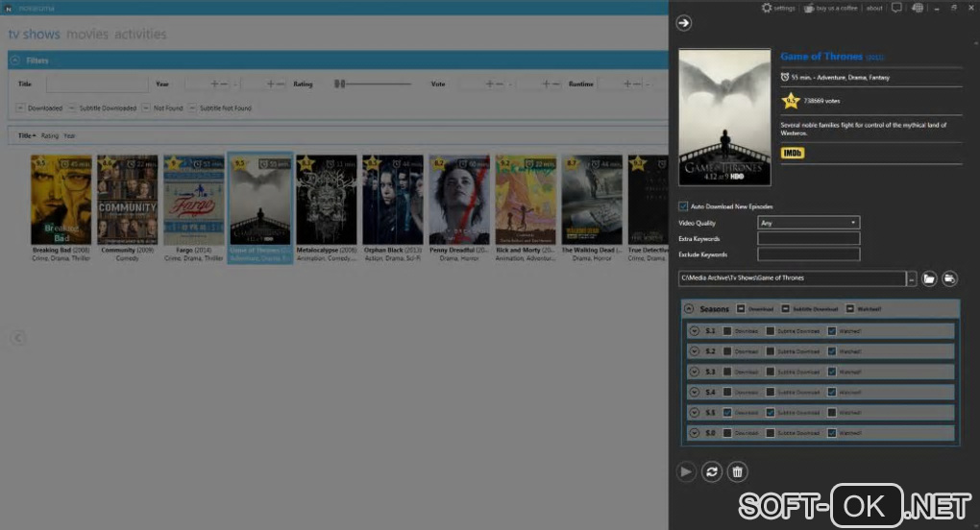This screenshot has width=980, height=530.
Task: Click the buy us a coffee cup icon
Action: [x=809, y=8]
